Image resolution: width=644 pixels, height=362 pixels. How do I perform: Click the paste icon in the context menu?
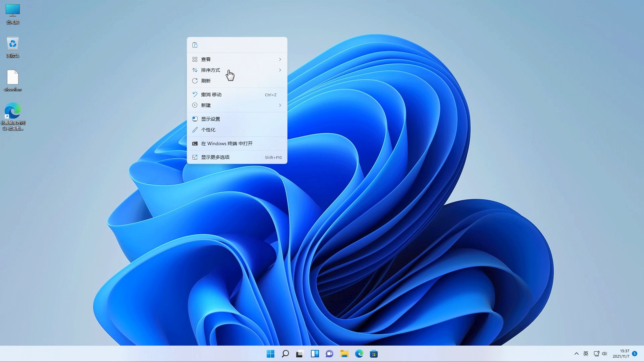[x=195, y=45]
